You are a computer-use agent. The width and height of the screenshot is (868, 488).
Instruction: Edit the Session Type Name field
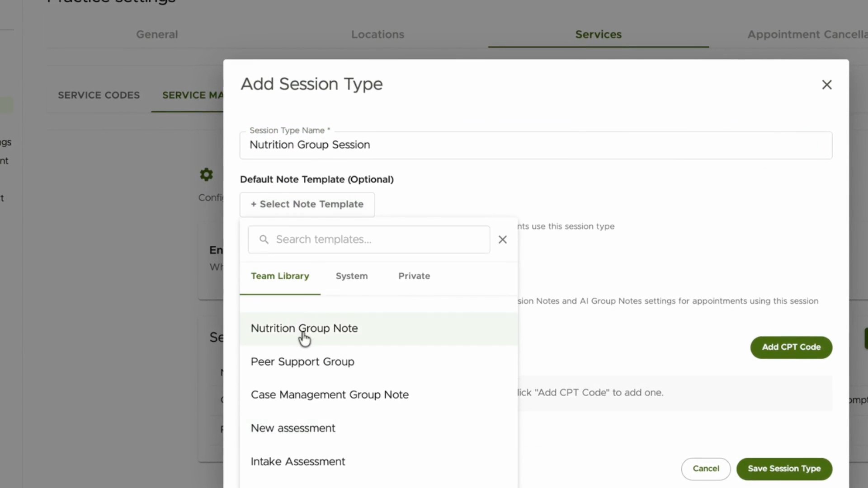536,145
